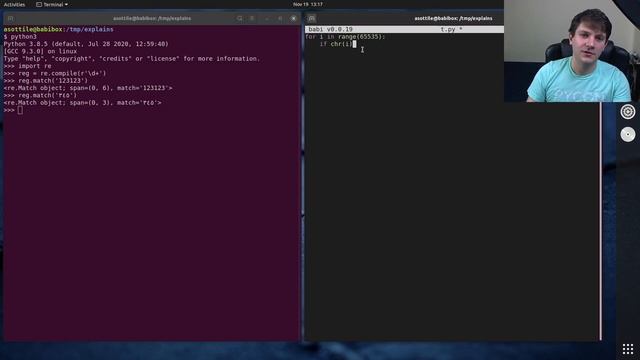Place cursor on 'if chr(i)' line
640x360 pixels.
coord(336,44)
